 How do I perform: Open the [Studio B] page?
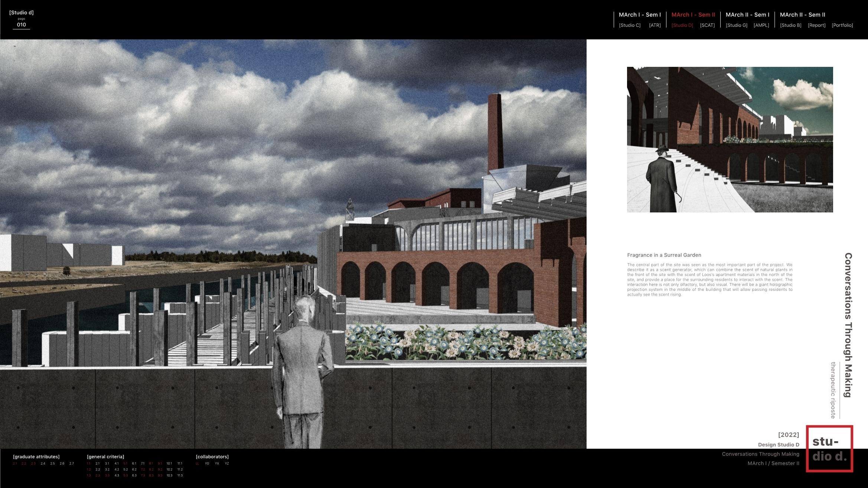[790, 25]
